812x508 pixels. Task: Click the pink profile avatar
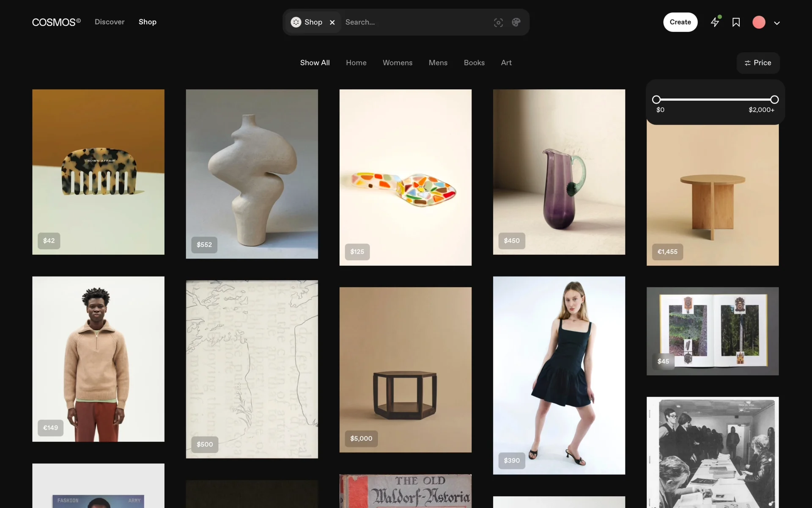[759, 22]
